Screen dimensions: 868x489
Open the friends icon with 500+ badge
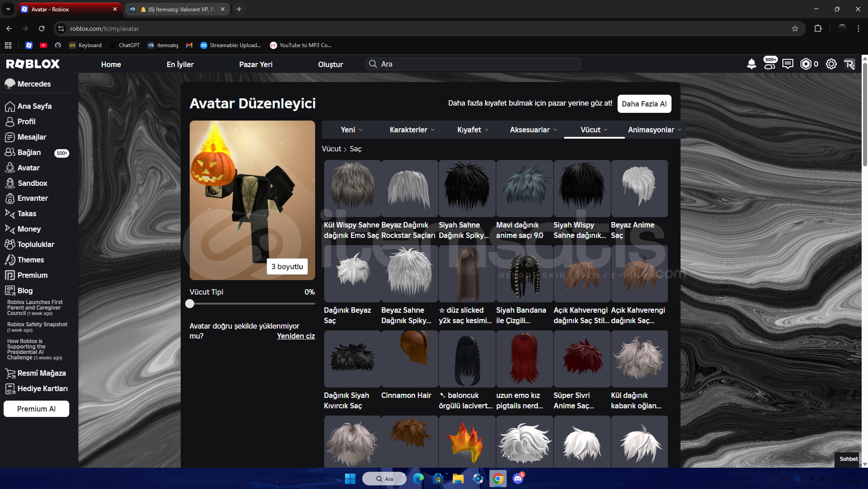769,63
